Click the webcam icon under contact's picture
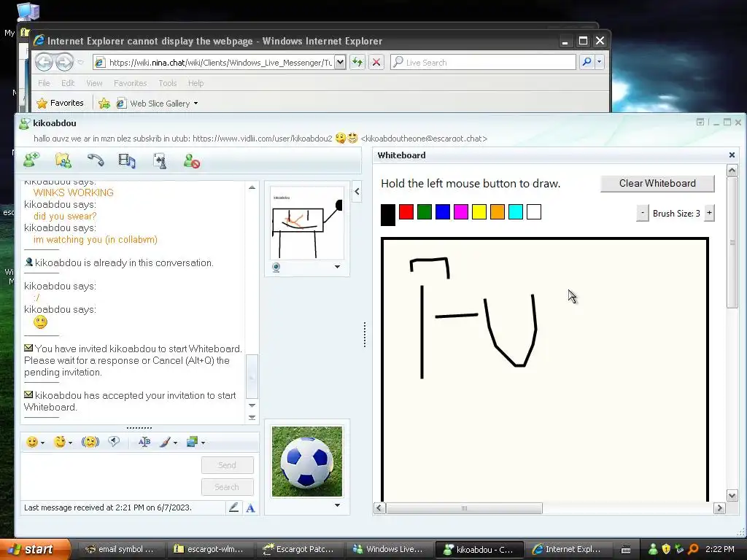The image size is (747, 560). coord(276,267)
